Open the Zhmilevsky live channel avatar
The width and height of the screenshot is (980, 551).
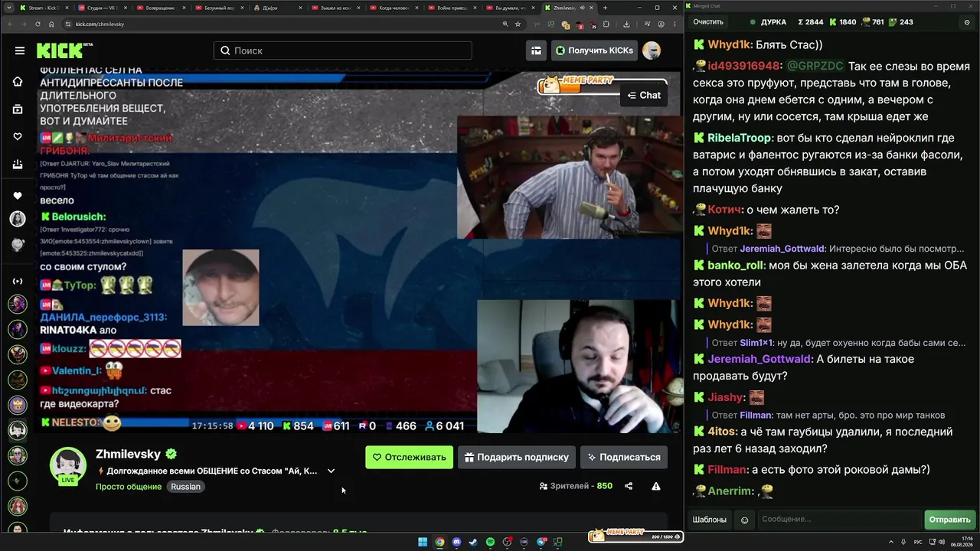tap(68, 465)
